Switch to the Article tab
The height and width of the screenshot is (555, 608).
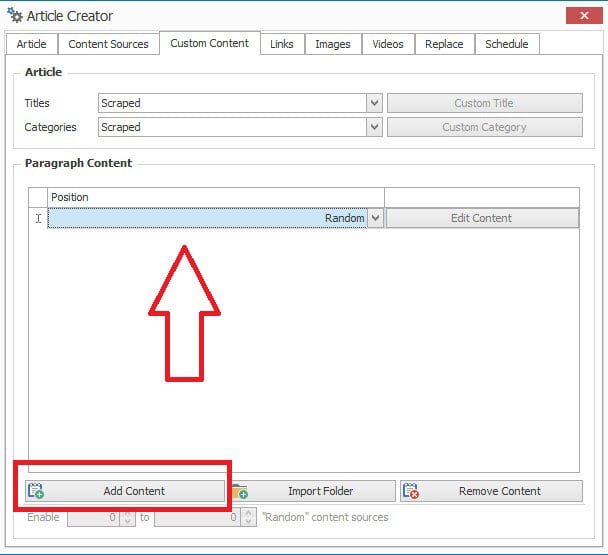click(x=32, y=44)
